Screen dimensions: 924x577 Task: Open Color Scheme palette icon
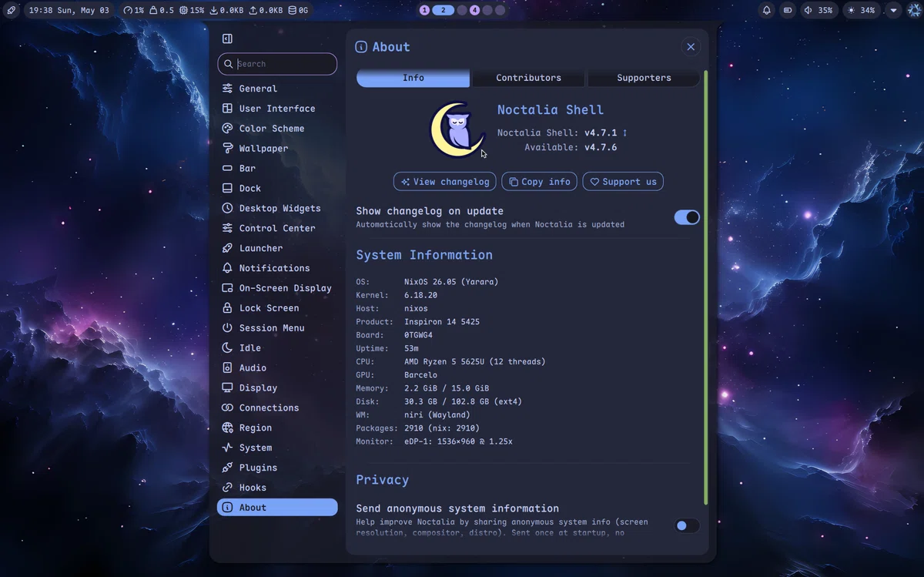click(x=227, y=129)
